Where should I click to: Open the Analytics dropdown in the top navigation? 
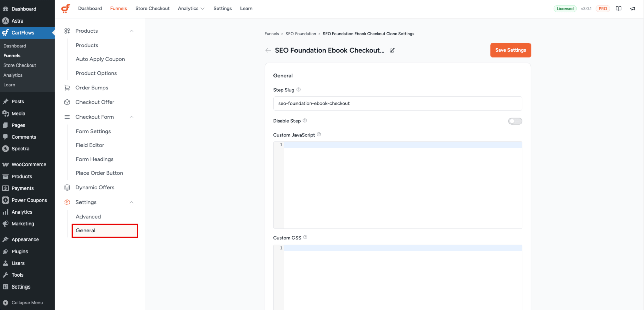[191, 8]
